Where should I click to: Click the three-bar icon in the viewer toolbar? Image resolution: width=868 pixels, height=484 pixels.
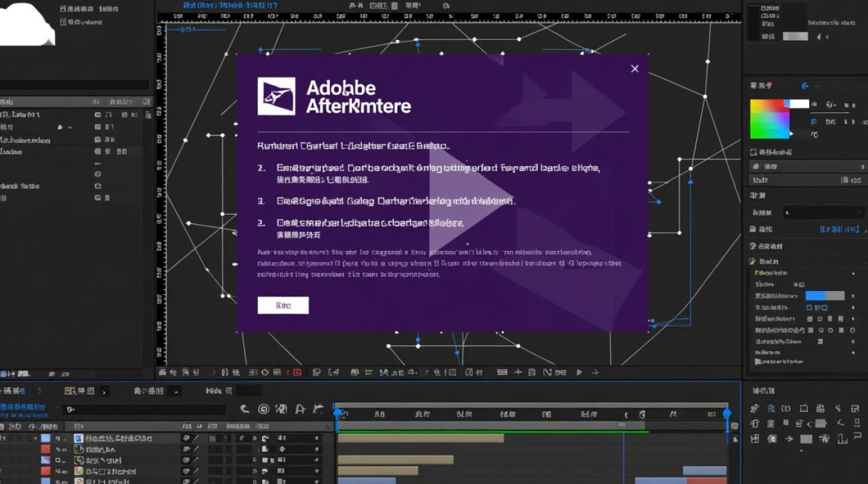(502, 372)
